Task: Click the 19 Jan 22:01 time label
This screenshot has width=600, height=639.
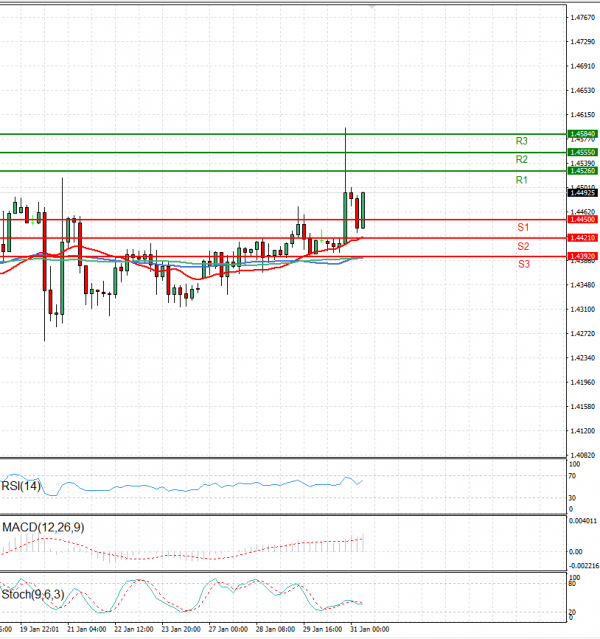Action: [39, 629]
